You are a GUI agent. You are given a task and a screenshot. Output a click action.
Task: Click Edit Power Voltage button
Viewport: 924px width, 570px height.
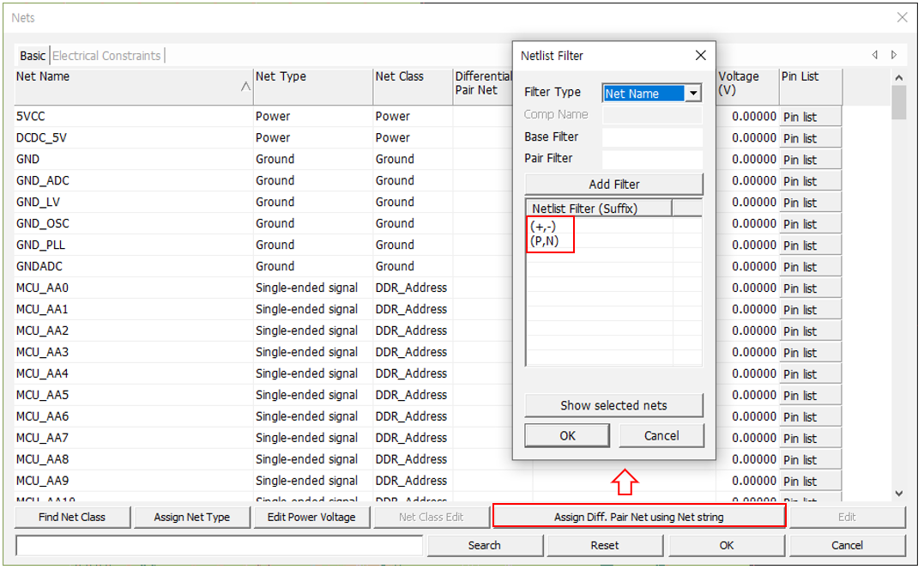tap(311, 517)
